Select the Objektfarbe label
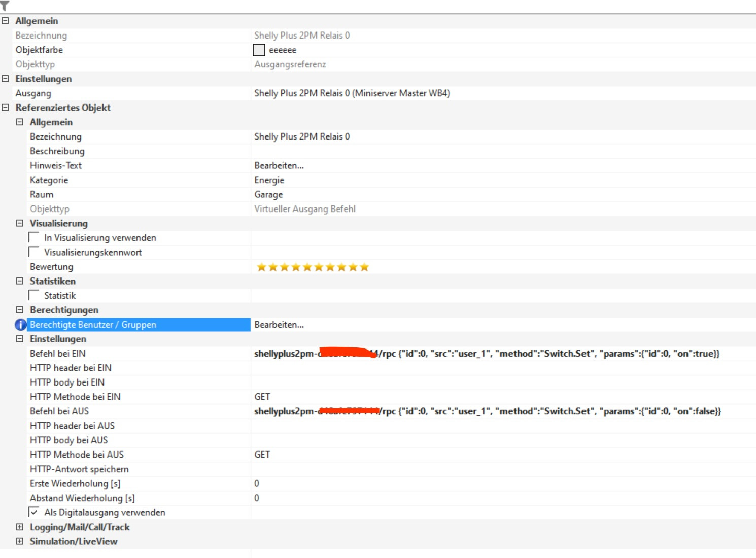The height and width of the screenshot is (558, 756). [39, 50]
